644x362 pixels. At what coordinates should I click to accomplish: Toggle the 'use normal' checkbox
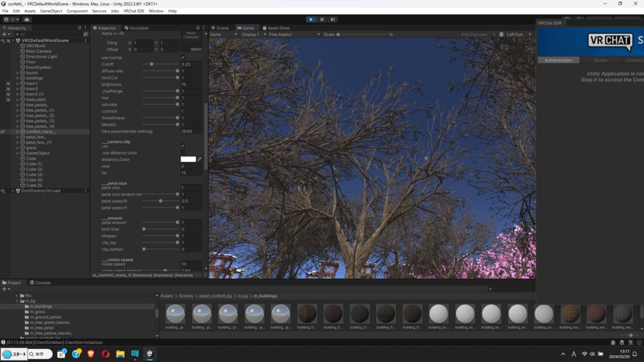tap(183, 57)
